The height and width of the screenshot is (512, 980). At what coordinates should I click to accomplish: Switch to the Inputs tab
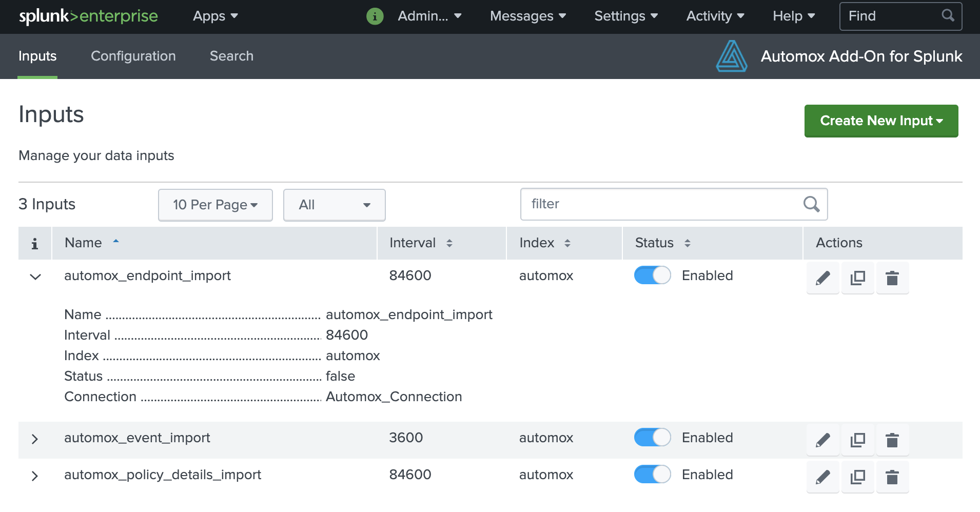click(37, 56)
